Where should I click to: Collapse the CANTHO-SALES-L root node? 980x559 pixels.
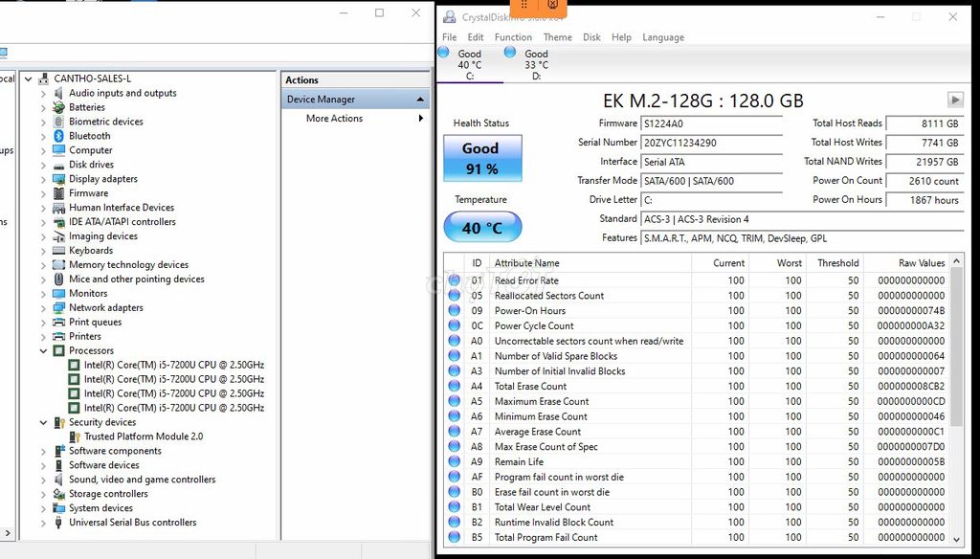tap(28, 79)
